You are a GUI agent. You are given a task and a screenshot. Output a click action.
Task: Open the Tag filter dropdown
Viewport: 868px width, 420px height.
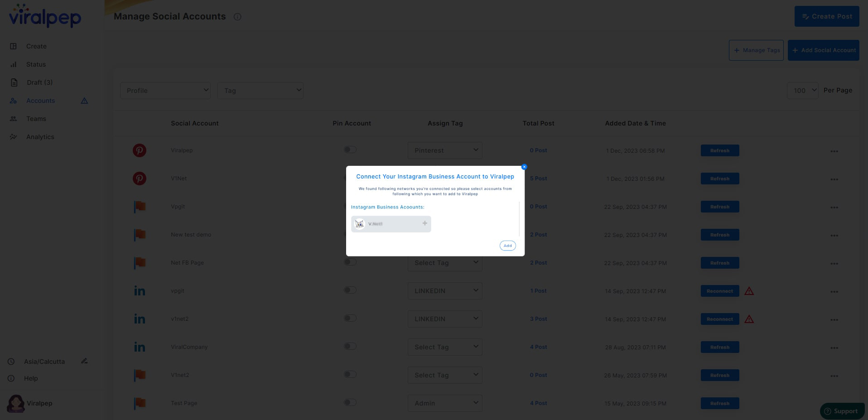tap(260, 91)
